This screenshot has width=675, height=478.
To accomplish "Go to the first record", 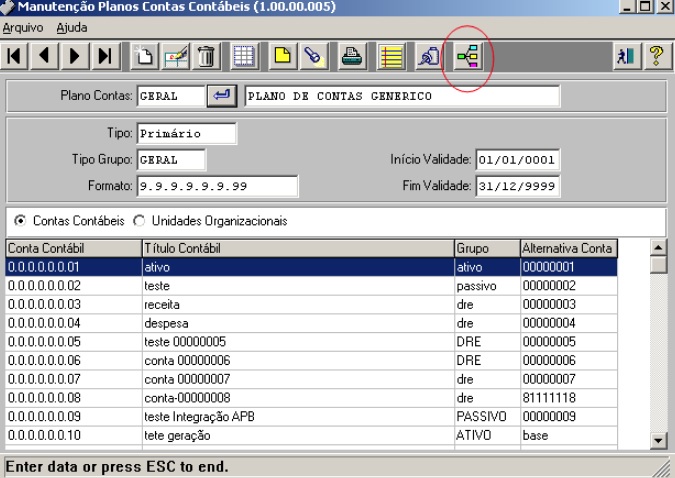I will tap(14, 56).
